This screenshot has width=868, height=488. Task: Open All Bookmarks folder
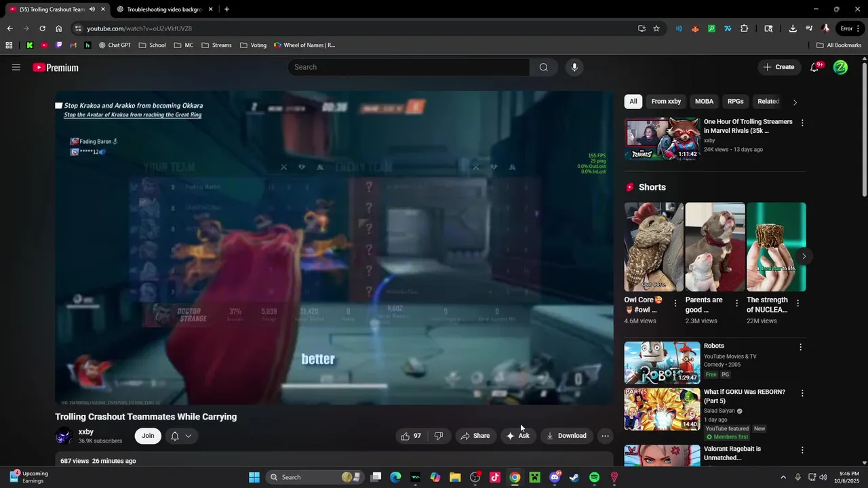tap(839, 45)
